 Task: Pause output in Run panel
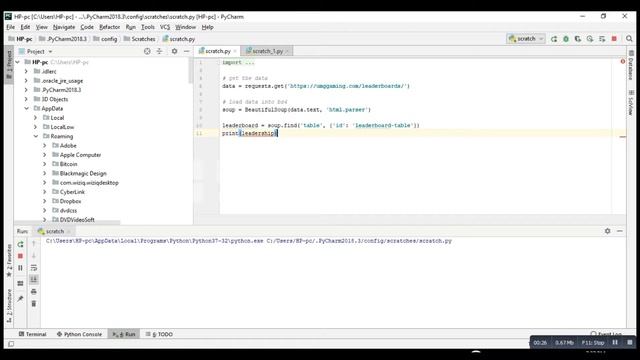pos(20,268)
